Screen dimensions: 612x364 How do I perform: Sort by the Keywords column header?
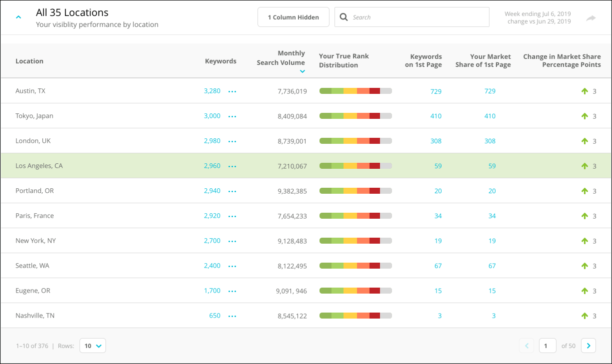pos(220,61)
